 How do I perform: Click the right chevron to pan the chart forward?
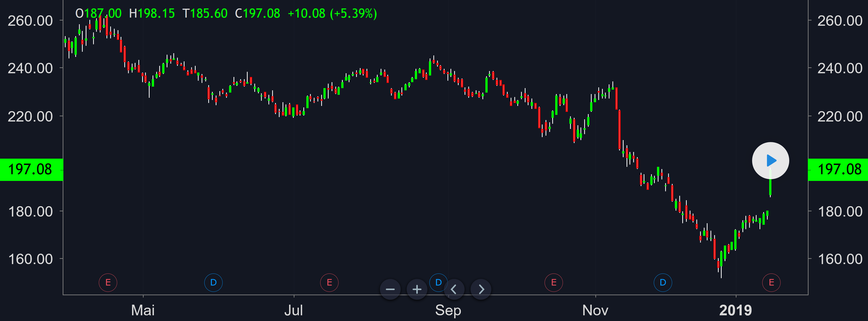tap(481, 289)
